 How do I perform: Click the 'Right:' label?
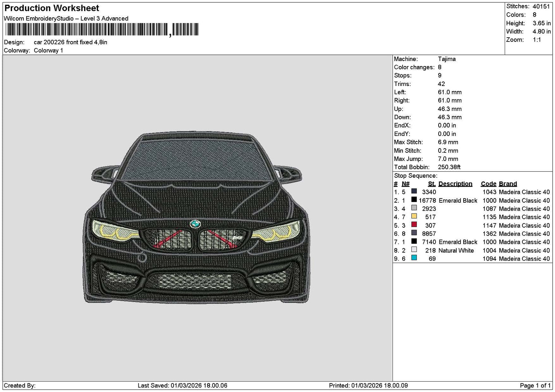point(402,101)
